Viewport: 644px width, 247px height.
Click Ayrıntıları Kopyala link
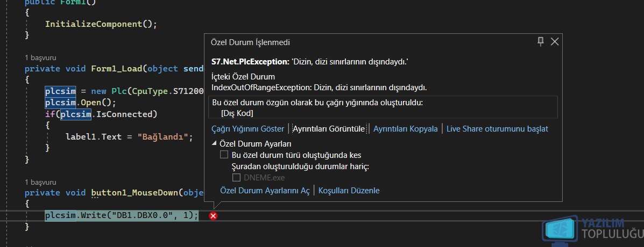click(405, 129)
